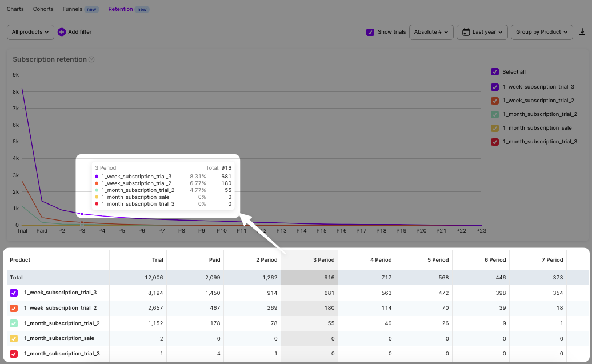
Task: Click the P7 label on chart axis
Action: pos(162,231)
